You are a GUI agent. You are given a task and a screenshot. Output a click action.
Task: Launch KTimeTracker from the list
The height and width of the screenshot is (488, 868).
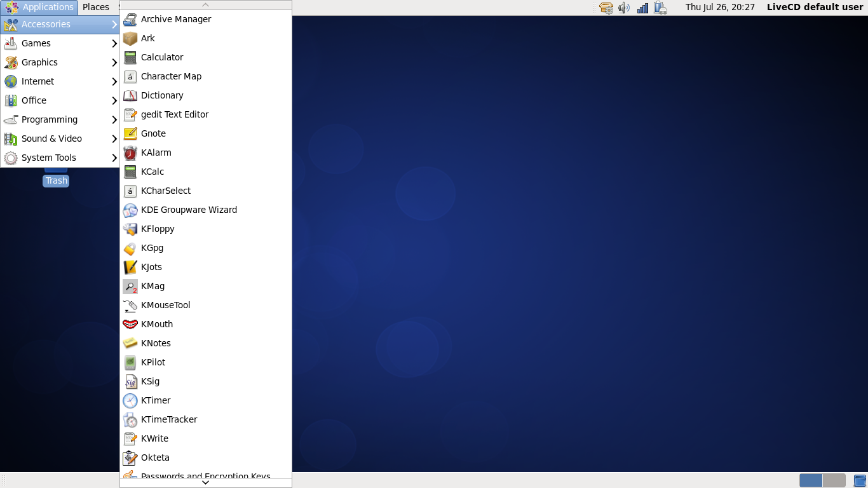click(206, 419)
